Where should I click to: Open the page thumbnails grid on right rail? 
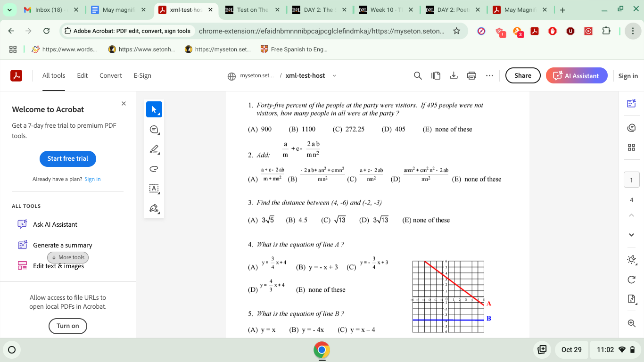(x=631, y=148)
